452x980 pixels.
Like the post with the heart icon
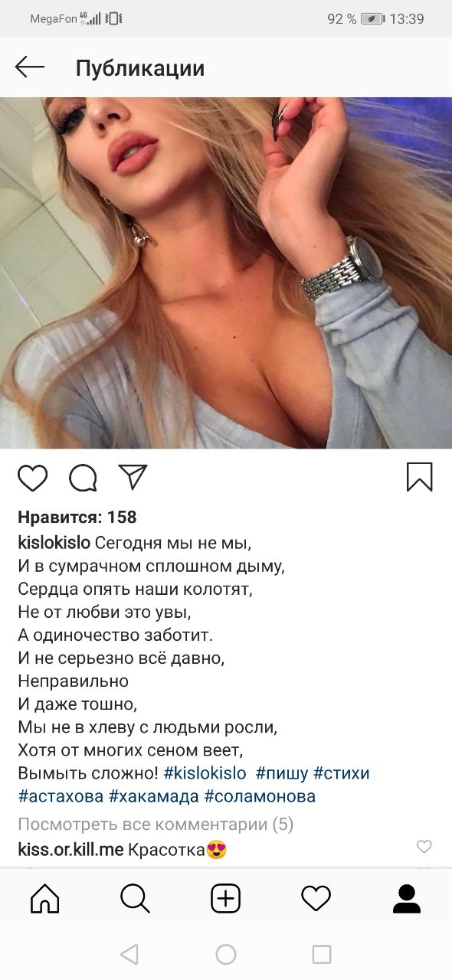click(x=32, y=478)
